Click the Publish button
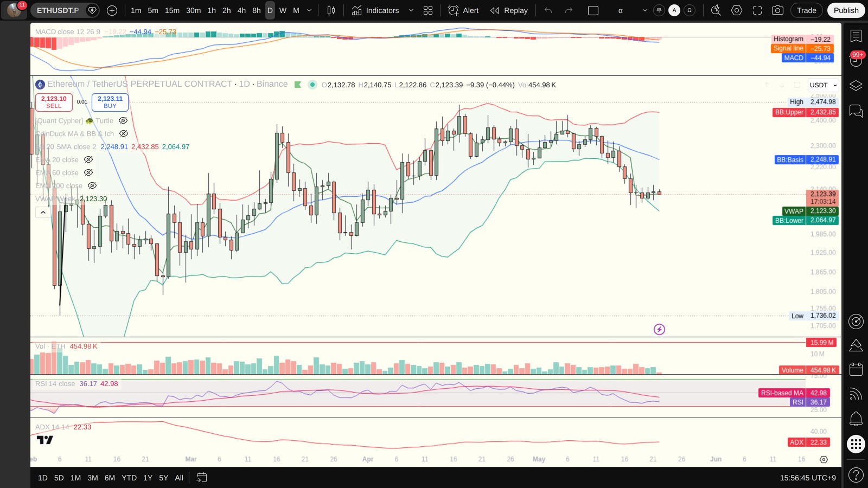This screenshot has height=488, width=868. coord(846,10)
